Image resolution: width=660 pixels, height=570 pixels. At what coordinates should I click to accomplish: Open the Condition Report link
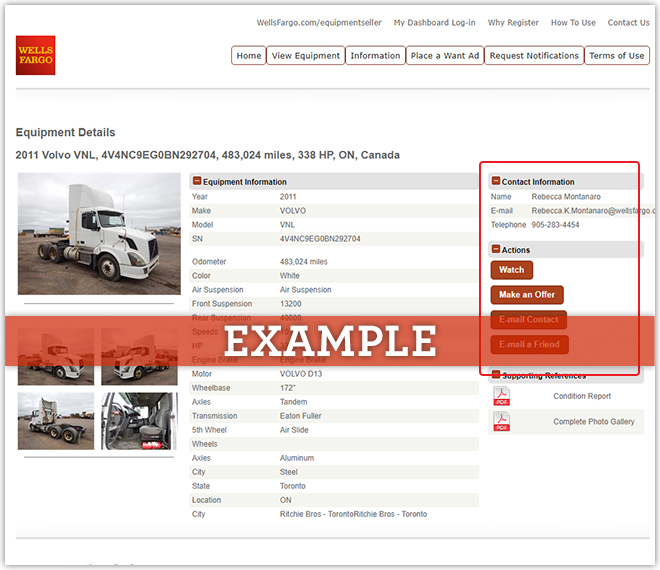tap(582, 396)
